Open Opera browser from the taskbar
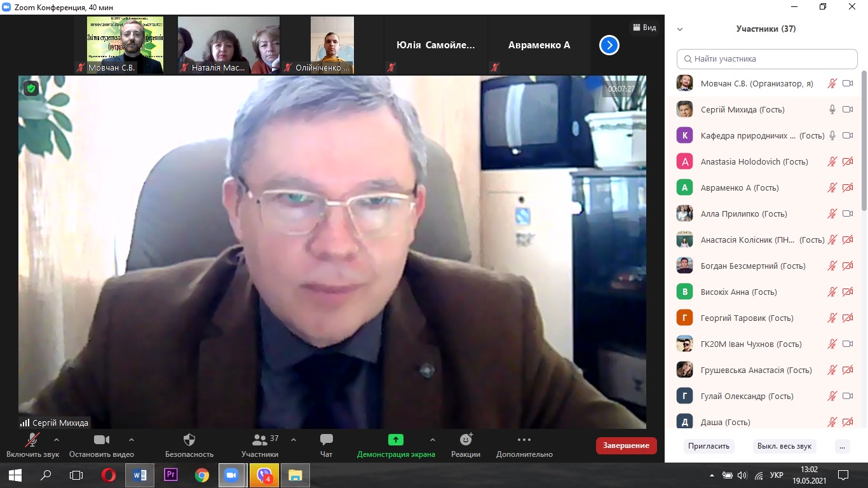Image resolution: width=868 pixels, height=488 pixels. coord(109,475)
